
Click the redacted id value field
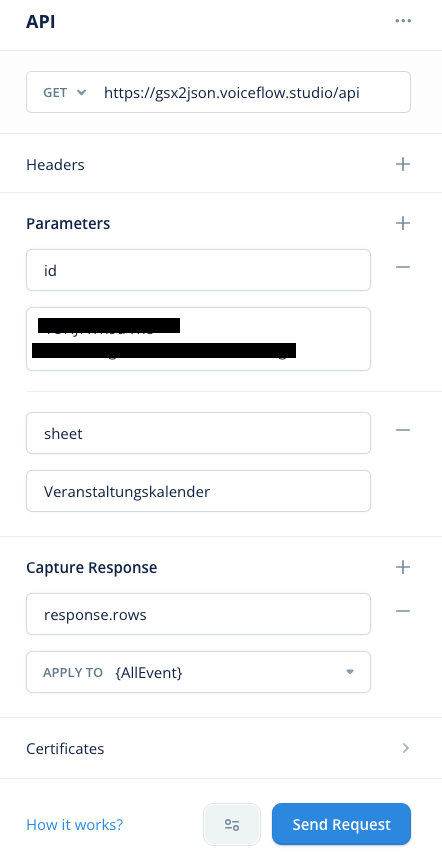(x=198, y=339)
